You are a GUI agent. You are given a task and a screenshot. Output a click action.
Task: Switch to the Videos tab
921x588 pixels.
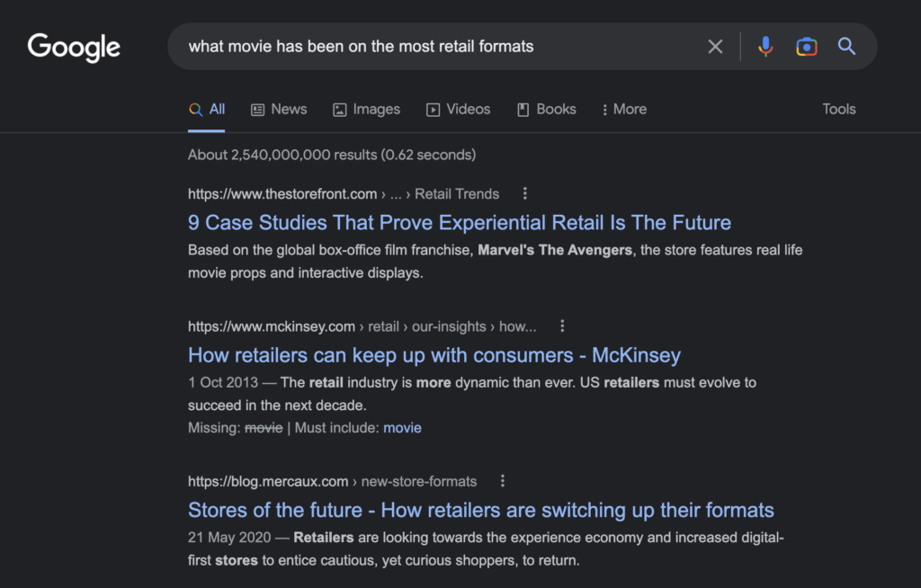coord(458,110)
